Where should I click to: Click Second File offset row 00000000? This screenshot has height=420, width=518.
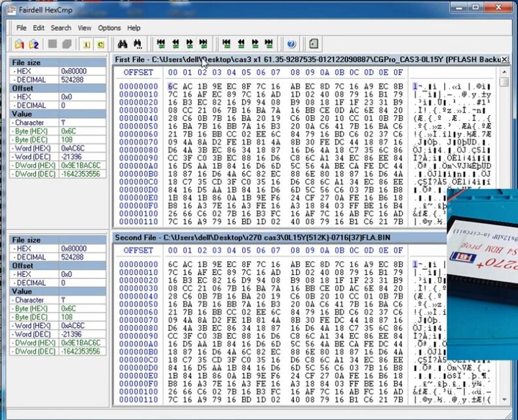point(138,264)
